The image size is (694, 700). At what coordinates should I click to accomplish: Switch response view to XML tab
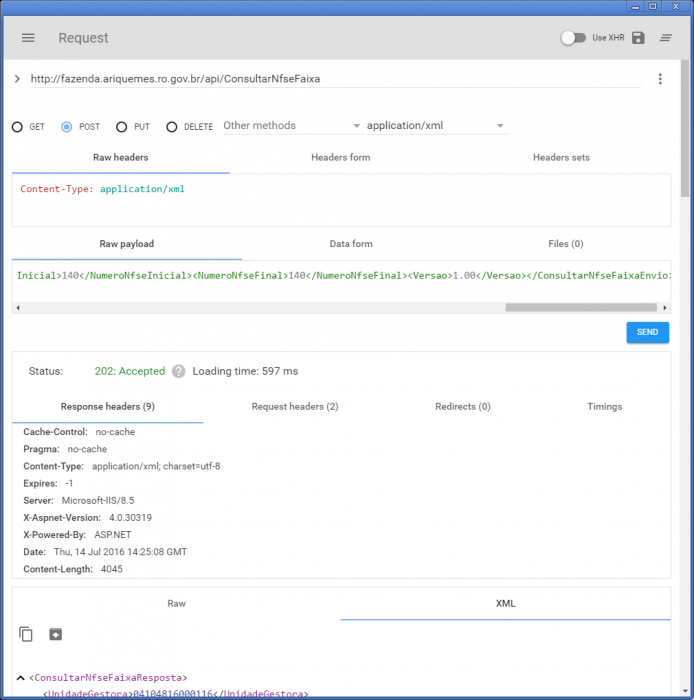tap(506, 604)
